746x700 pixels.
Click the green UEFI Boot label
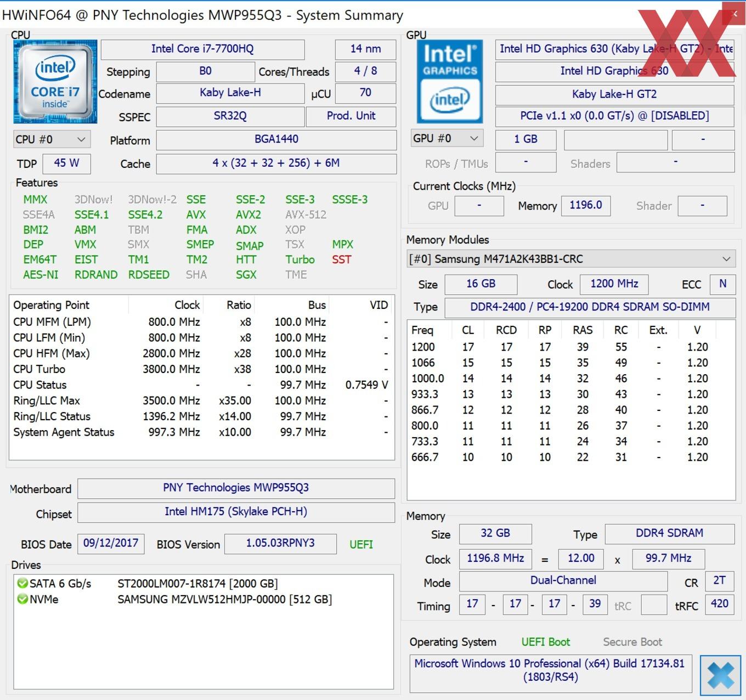(545, 642)
